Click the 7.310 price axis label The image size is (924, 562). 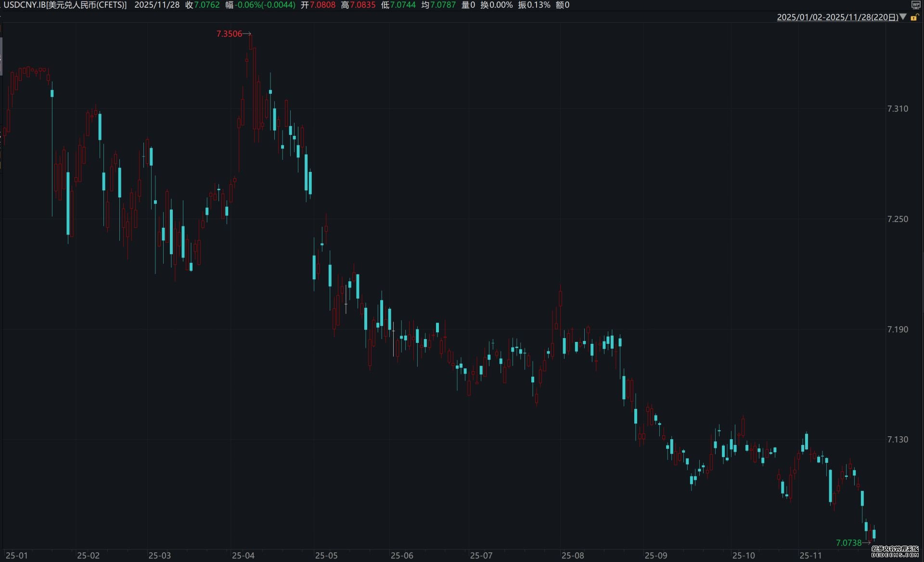(x=898, y=109)
